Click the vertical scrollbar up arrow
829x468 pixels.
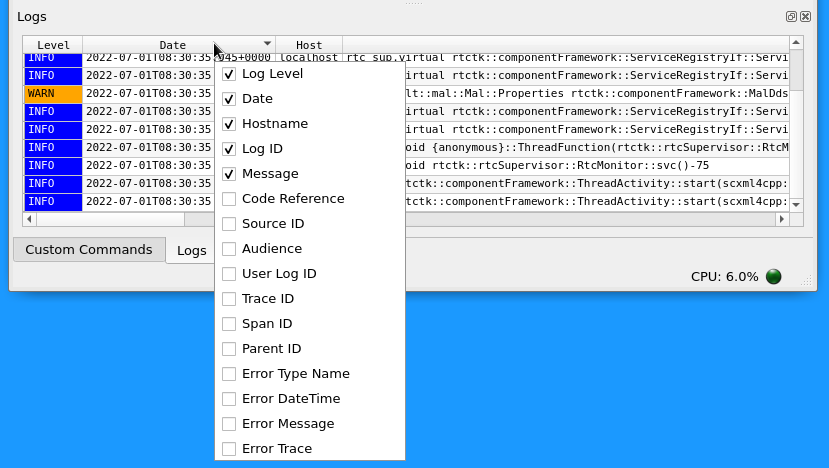[x=796, y=43]
